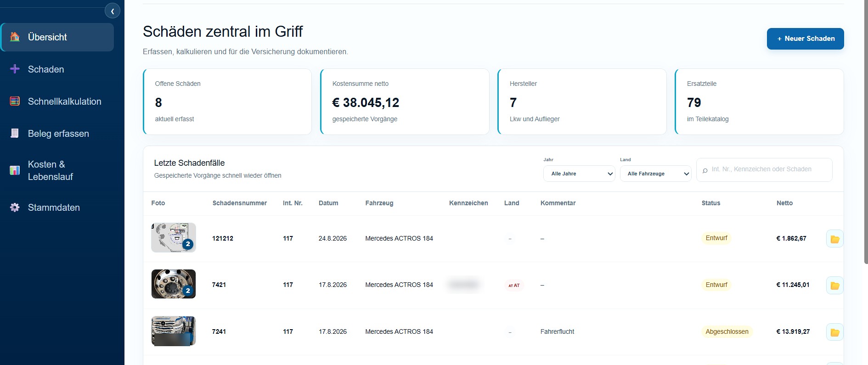
Task: Click the Land column header
Action: tap(512, 203)
